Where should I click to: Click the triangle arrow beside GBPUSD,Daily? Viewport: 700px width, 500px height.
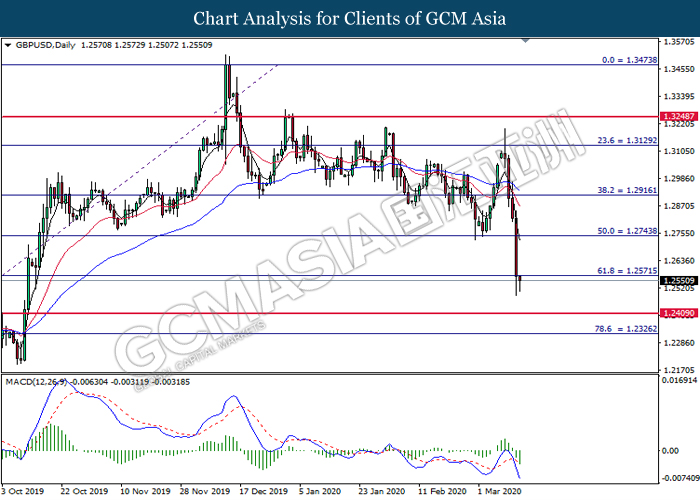[8, 45]
